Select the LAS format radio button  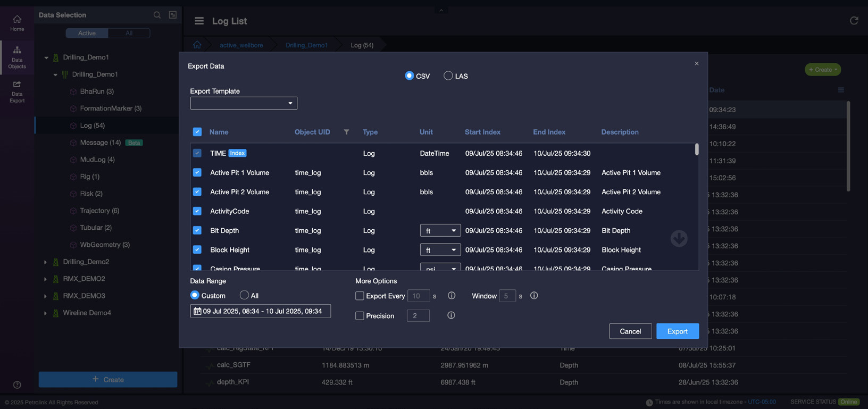click(x=448, y=76)
